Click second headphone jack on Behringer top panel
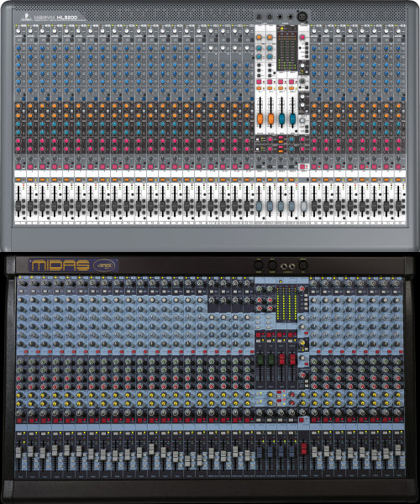 pyautogui.click(x=290, y=17)
